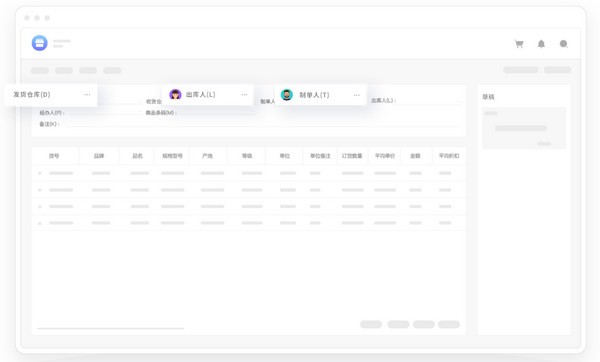
Task: Open the ellipsis menu on 发货仓库(D) card
Action: coord(87,95)
